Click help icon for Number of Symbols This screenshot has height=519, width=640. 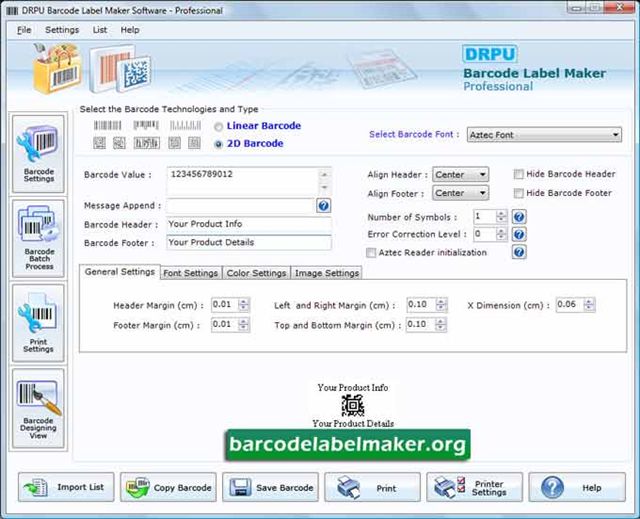(519, 217)
